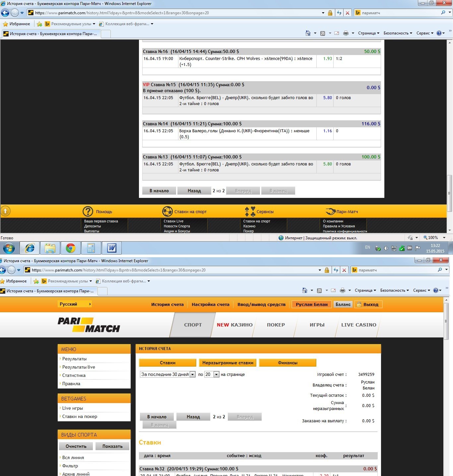Click the question mark Помощь icon
The image size is (453, 476).
coord(88,211)
